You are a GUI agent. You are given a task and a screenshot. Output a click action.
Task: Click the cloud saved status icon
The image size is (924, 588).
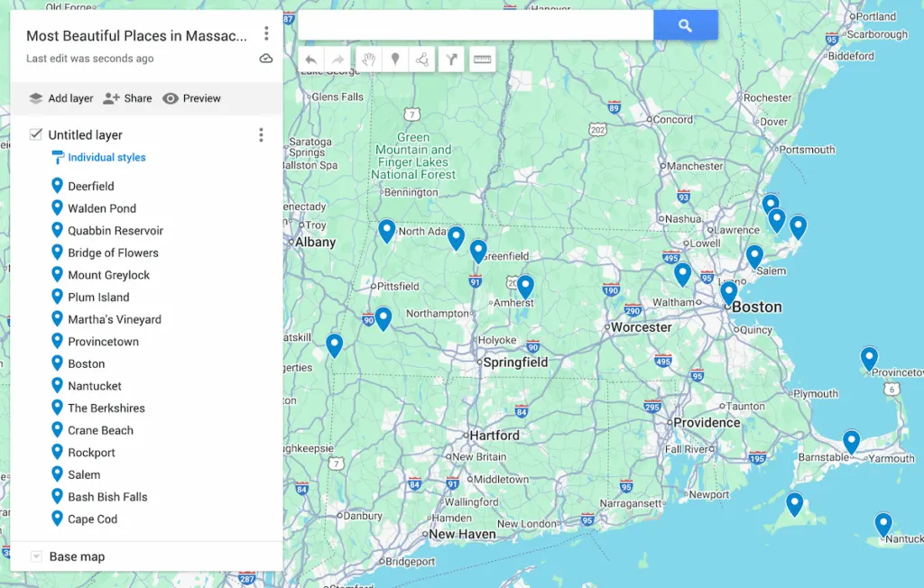(x=266, y=59)
